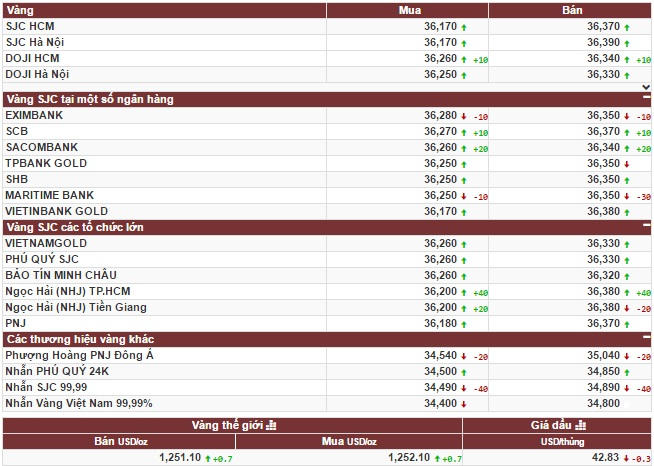654x466 pixels.
Task: Click the Vàng header at the table top
Action: [x=18, y=11]
